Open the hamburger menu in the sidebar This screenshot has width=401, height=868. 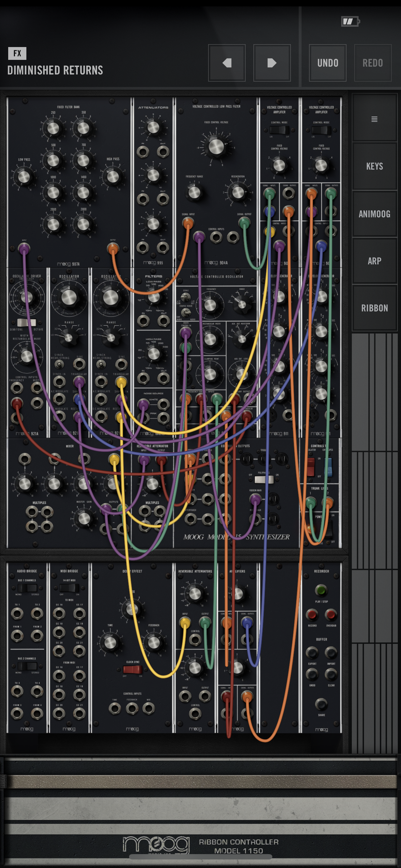(x=374, y=119)
